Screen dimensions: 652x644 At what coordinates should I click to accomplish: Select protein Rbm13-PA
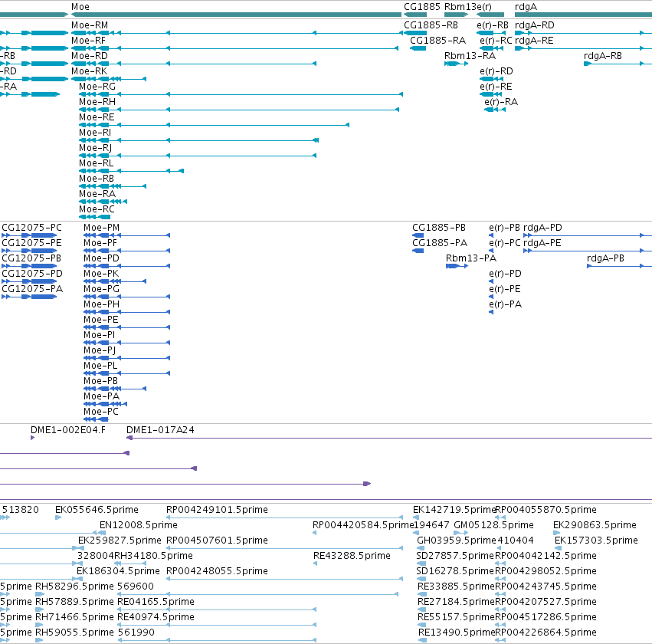click(471, 258)
